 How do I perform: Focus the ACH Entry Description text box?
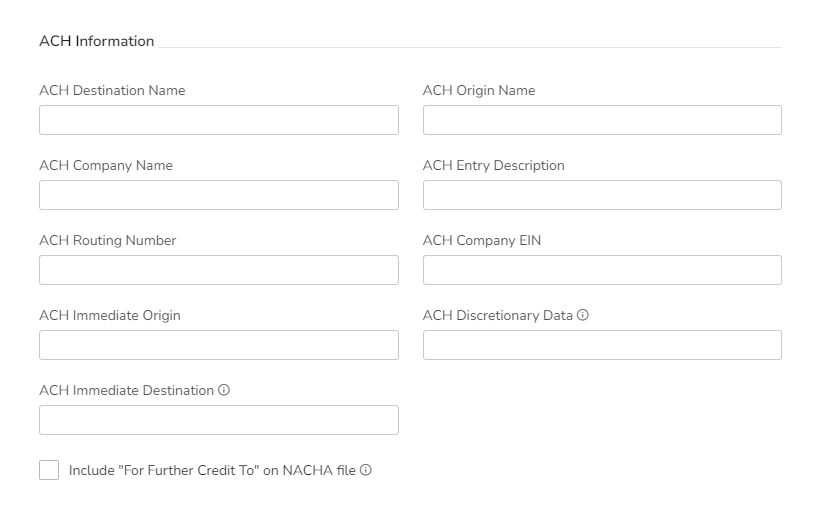click(602, 195)
